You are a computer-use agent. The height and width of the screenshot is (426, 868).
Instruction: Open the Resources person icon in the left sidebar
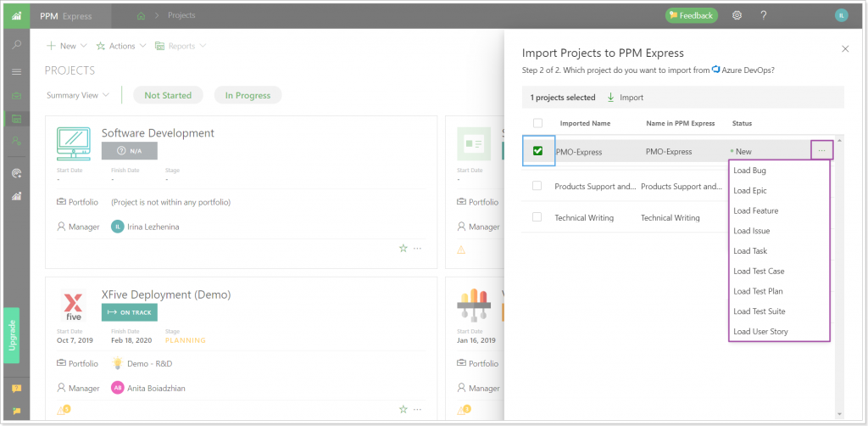click(x=17, y=141)
